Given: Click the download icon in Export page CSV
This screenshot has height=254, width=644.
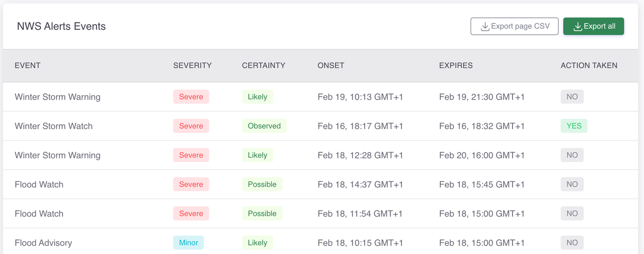Looking at the screenshot, I should pyautogui.click(x=485, y=27).
